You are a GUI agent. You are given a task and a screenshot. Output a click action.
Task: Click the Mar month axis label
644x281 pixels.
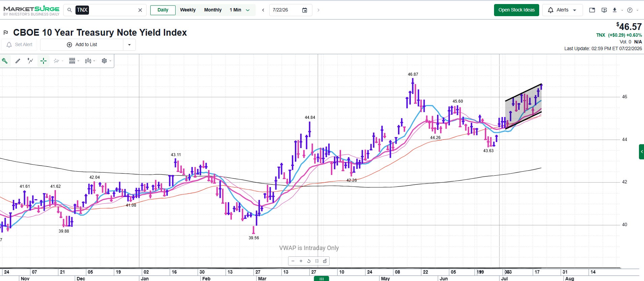point(262,279)
